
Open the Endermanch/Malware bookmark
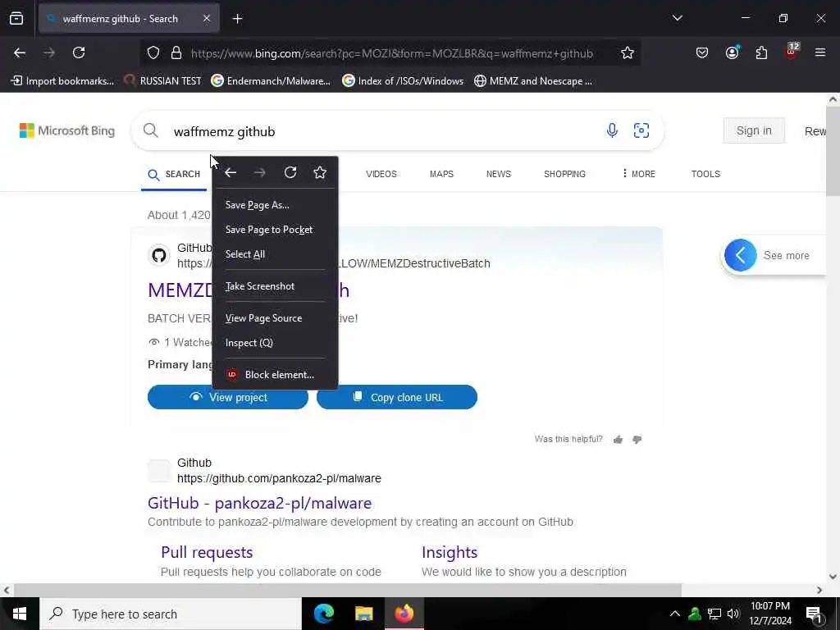point(271,81)
